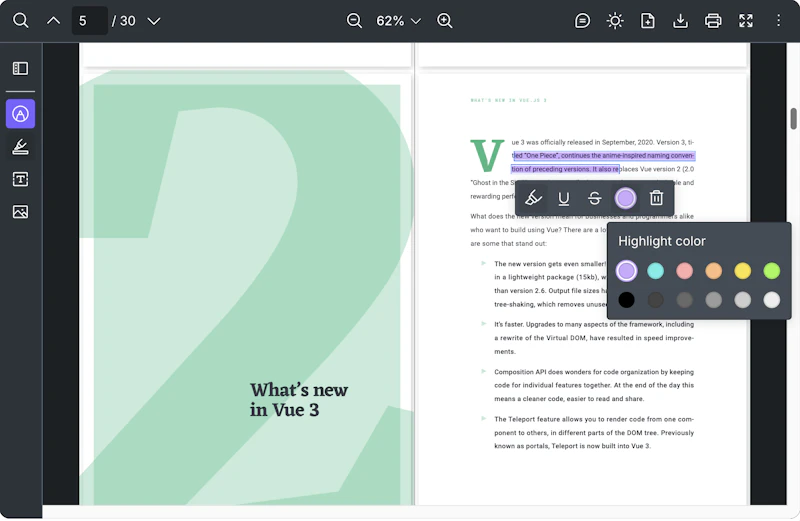Select the annotation tool in sidebar

pyautogui.click(x=20, y=114)
